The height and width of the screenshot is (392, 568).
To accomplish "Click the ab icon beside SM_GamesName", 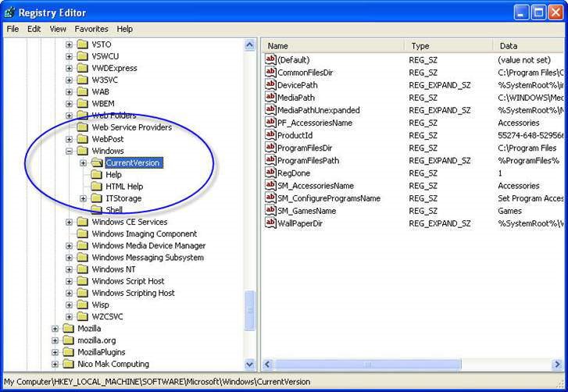I will point(270,210).
